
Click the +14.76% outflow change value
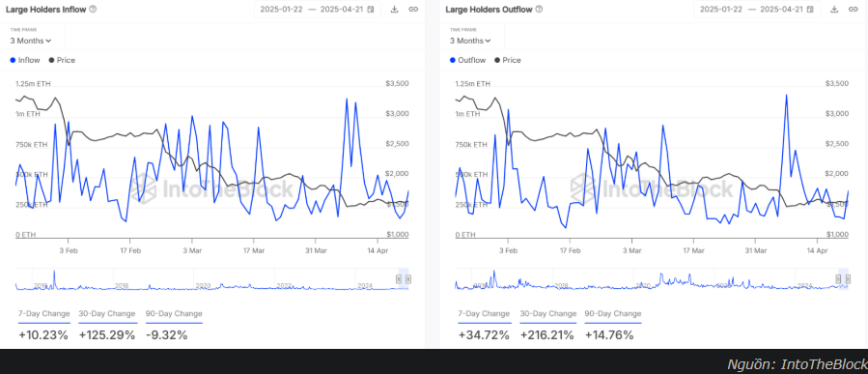click(x=609, y=335)
